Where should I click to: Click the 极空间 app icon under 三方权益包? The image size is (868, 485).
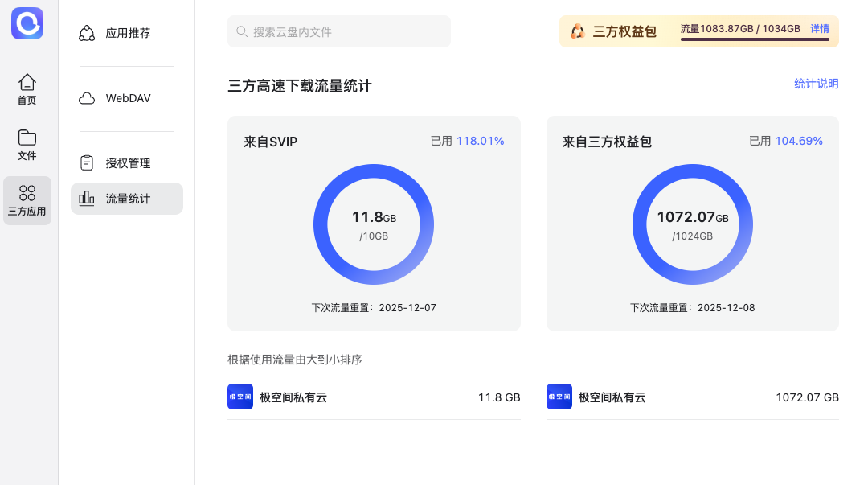click(x=559, y=397)
